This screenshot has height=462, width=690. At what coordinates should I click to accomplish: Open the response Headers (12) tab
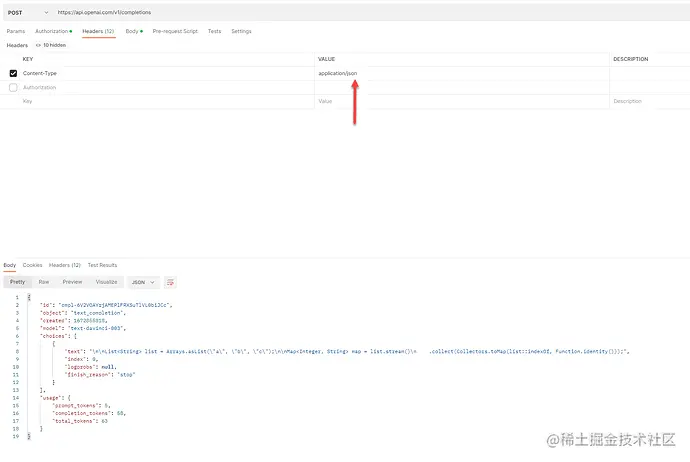tap(65, 265)
